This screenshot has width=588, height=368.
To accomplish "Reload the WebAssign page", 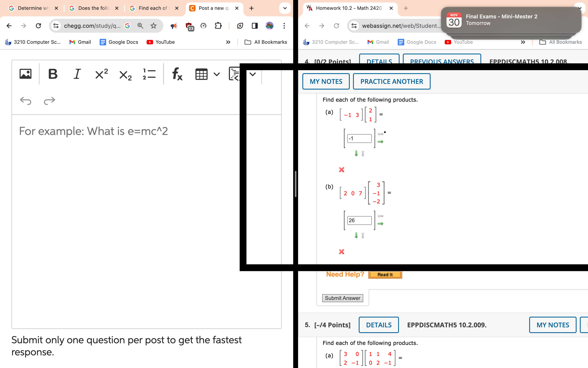I will [336, 26].
